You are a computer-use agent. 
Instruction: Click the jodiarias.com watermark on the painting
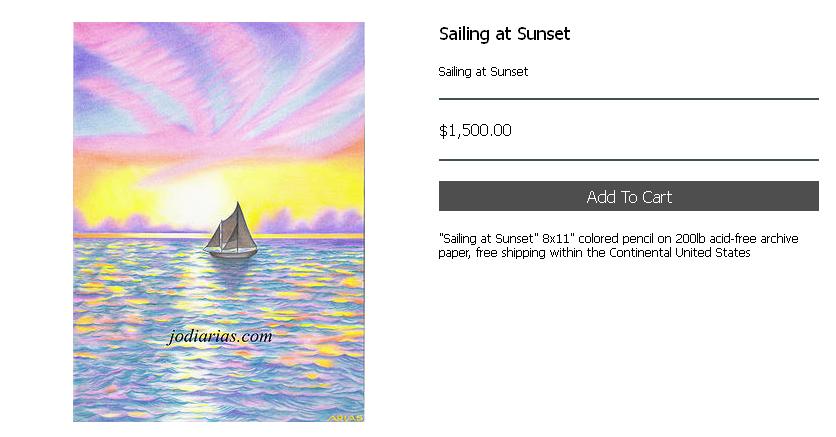coord(220,336)
